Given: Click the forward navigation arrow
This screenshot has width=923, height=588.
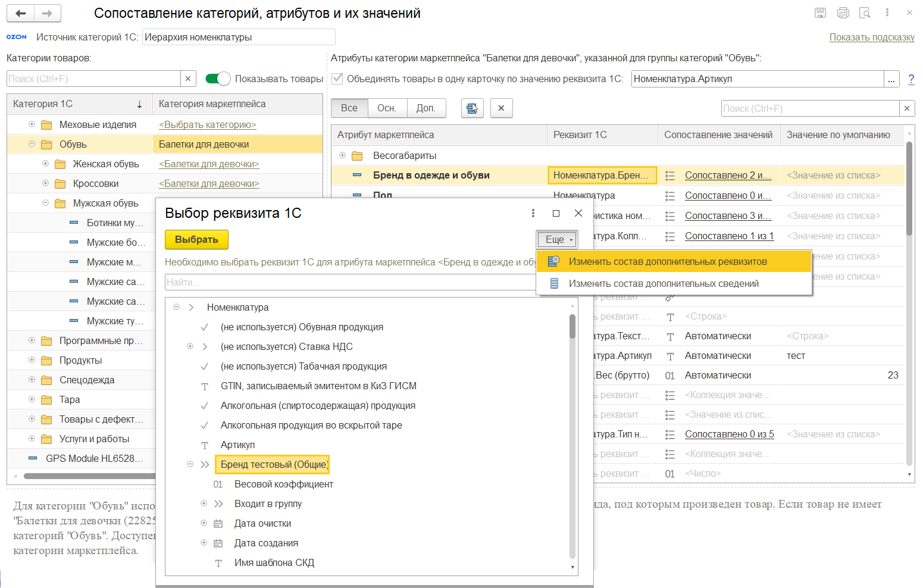Looking at the screenshot, I should point(48,13).
